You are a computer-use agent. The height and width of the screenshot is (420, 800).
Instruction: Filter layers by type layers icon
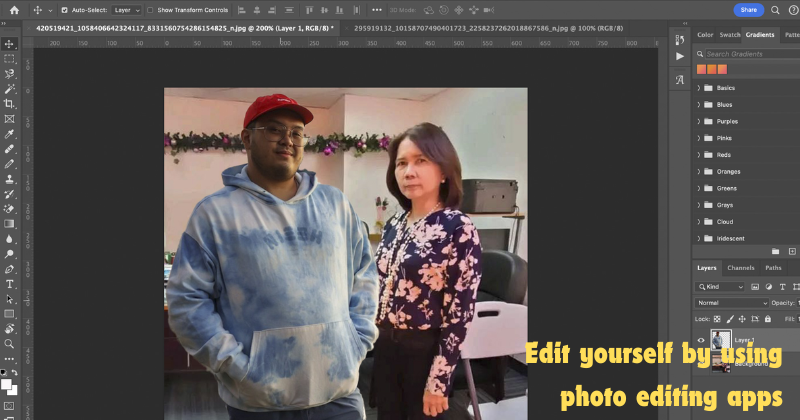783,287
